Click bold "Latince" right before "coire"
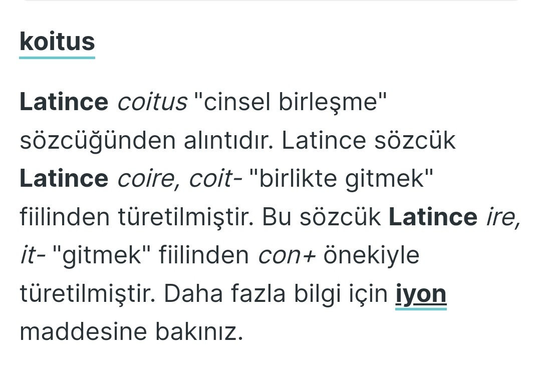Viewport: 541px width, 392px height. pyautogui.click(x=64, y=179)
